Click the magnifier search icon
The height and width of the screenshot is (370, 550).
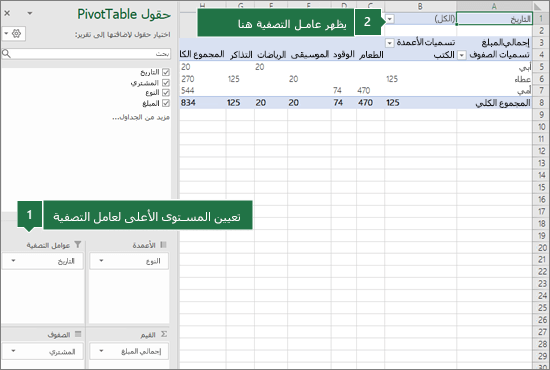[x=6, y=54]
